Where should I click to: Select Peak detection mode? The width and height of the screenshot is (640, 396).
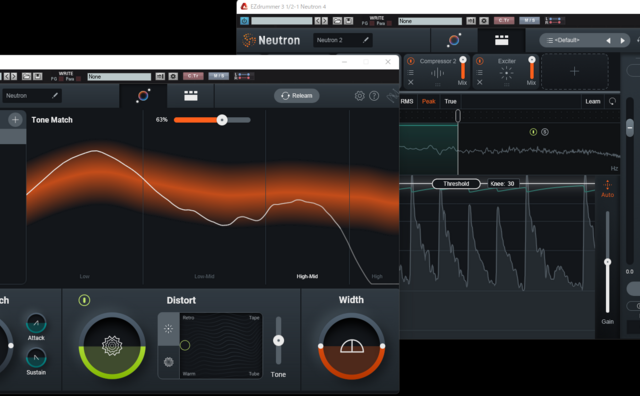(429, 101)
